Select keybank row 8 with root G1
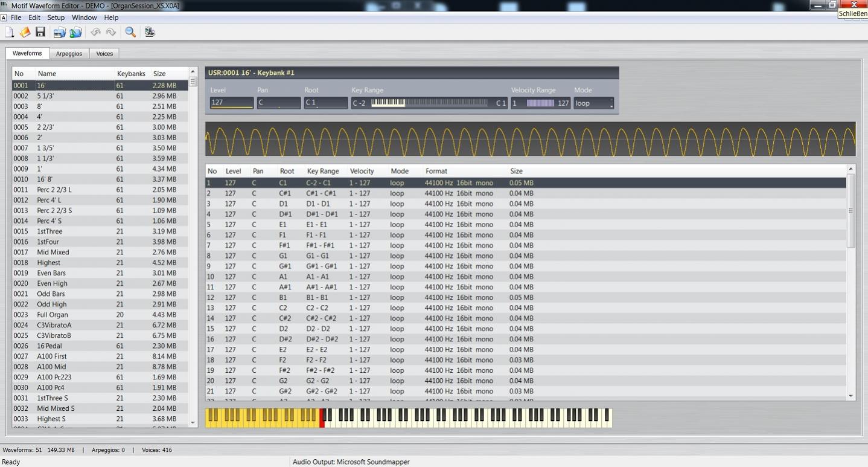 click(x=526, y=256)
